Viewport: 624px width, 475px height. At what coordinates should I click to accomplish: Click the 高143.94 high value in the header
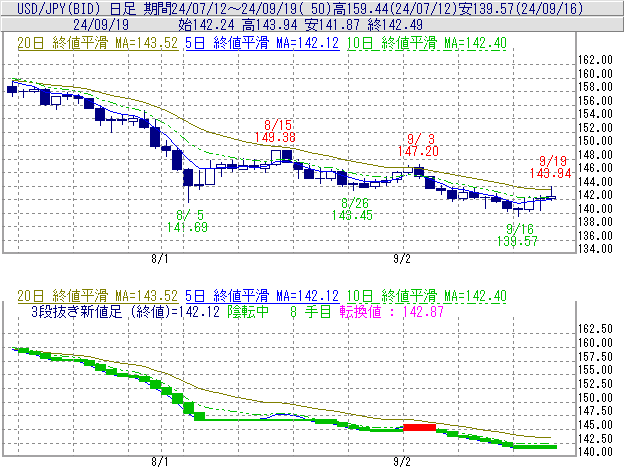[x=269, y=25]
